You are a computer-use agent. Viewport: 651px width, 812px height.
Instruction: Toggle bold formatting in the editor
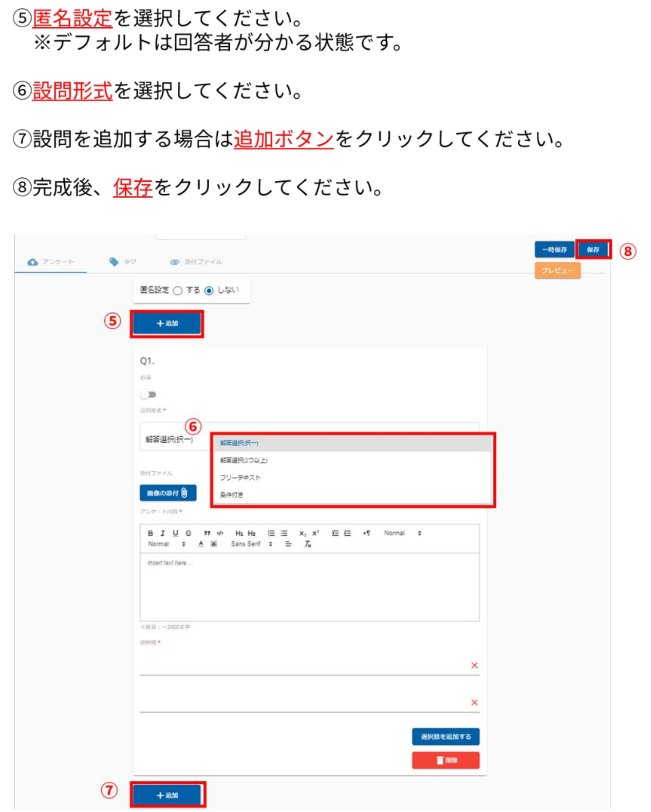click(x=150, y=533)
